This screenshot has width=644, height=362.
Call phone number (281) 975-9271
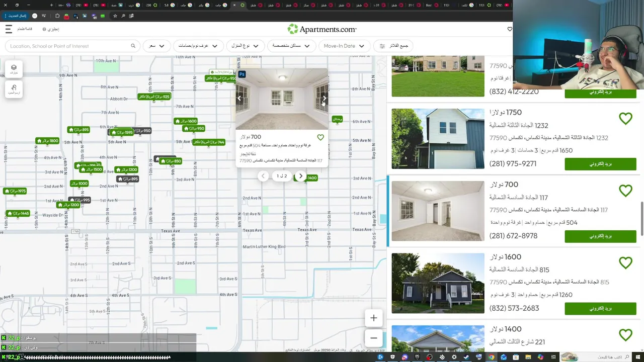(x=513, y=164)
